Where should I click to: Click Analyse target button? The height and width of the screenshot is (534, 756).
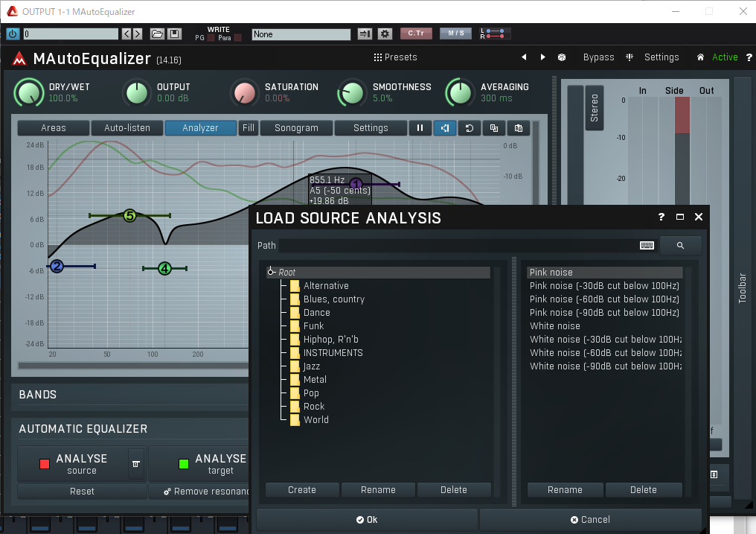199,463
